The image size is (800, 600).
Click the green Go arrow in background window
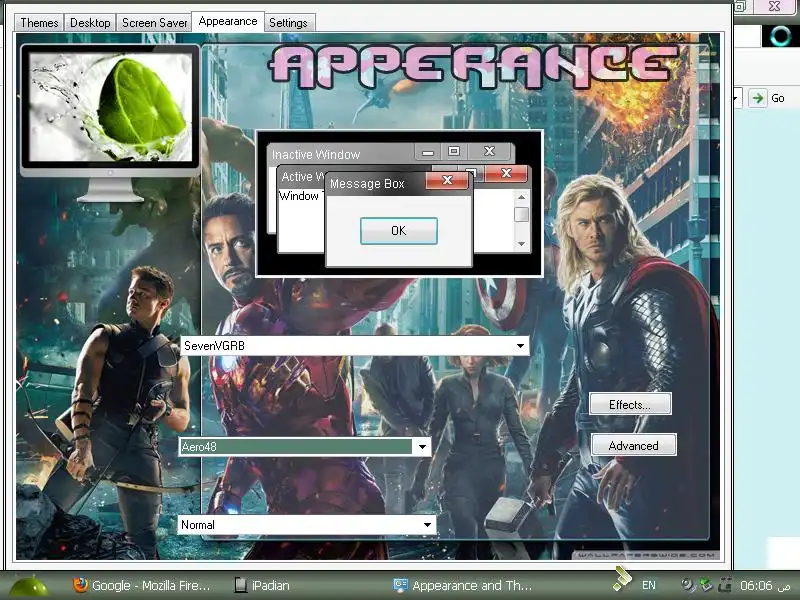tap(758, 98)
